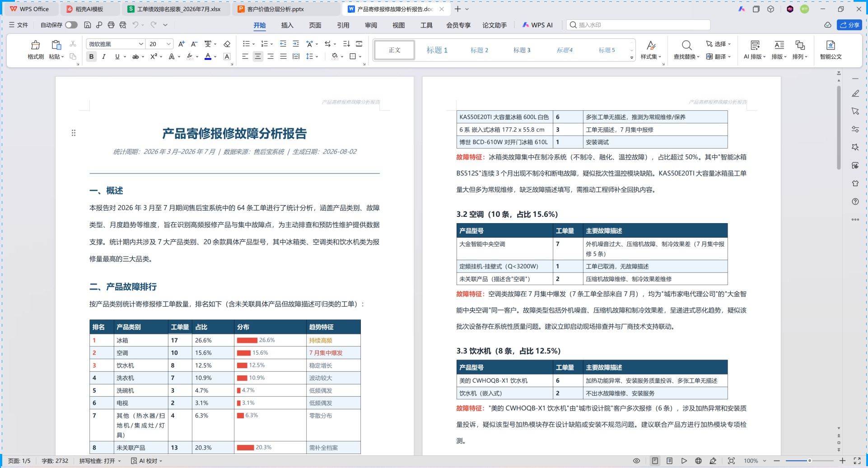The height and width of the screenshot is (468, 868).
Task: Increase font size with the A+ icon
Action: click(182, 44)
